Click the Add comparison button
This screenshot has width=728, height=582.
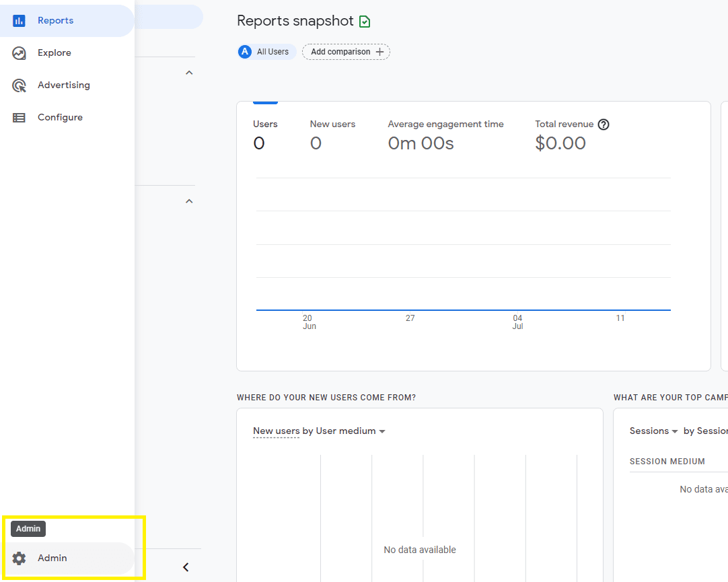point(345,51)
